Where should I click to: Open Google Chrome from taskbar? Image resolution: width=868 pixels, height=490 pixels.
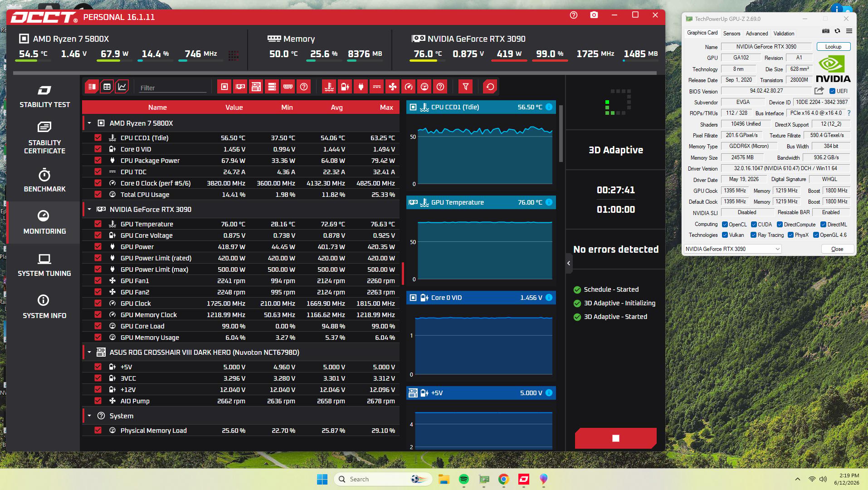click(503, 479)
